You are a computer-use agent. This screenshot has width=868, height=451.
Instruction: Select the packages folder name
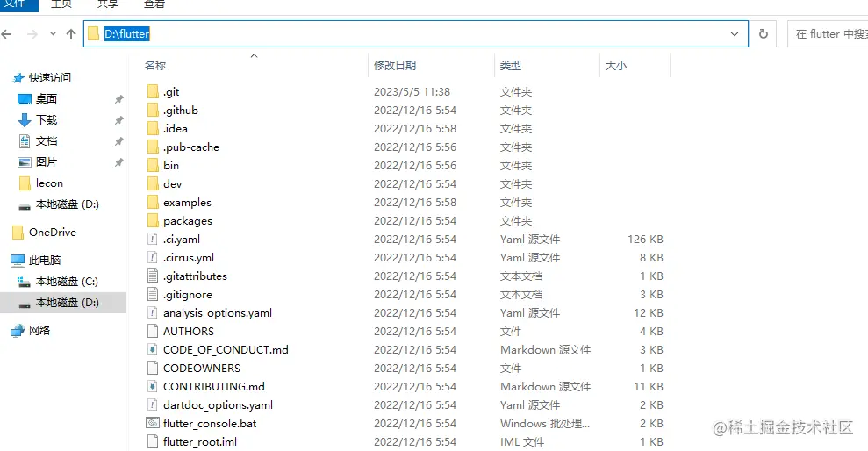[188, 221]
